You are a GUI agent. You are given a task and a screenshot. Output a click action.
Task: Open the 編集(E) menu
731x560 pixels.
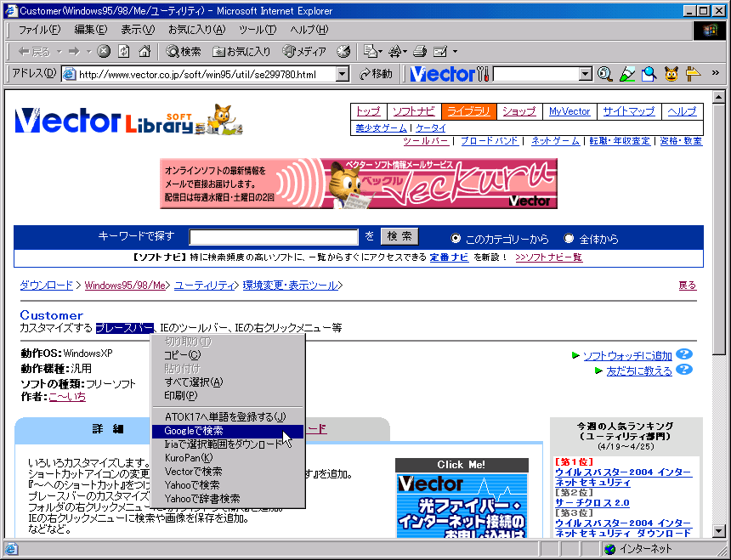[x=90, y=30]
